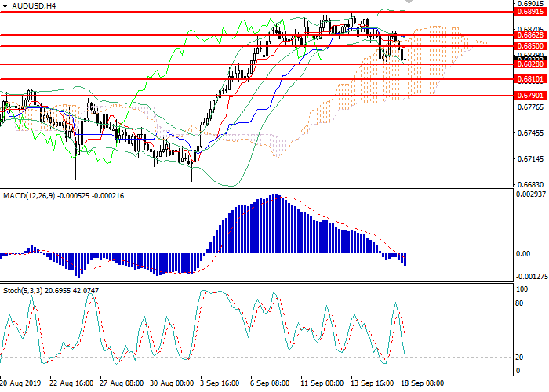The height and width of the screenshot is (392, 549).
Task: Click the 0.67145 price scale value
Action: tap(529, 159)
